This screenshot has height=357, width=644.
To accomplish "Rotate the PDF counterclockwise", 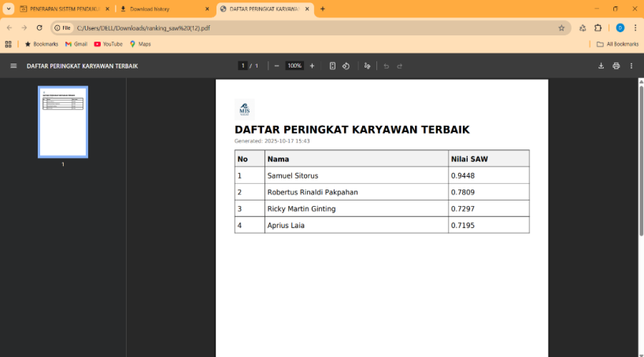I will [x=346, y=66].
